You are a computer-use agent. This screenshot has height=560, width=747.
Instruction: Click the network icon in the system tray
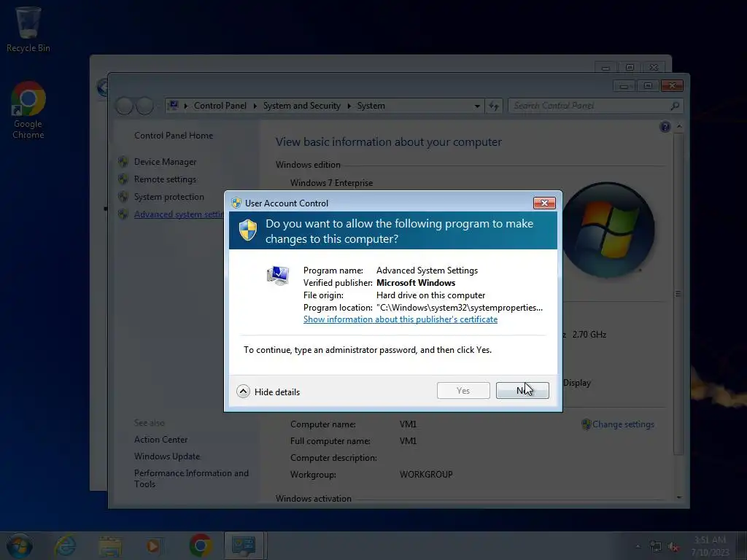click(x=656, y=547)
